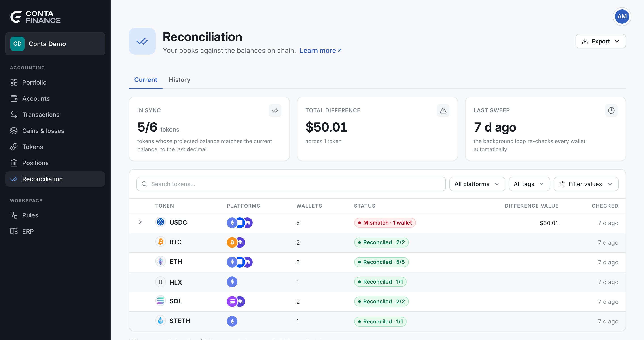The image size is (644, 340).
Task: Open Rules in the Workspace section
Action: tap(55, 215)
